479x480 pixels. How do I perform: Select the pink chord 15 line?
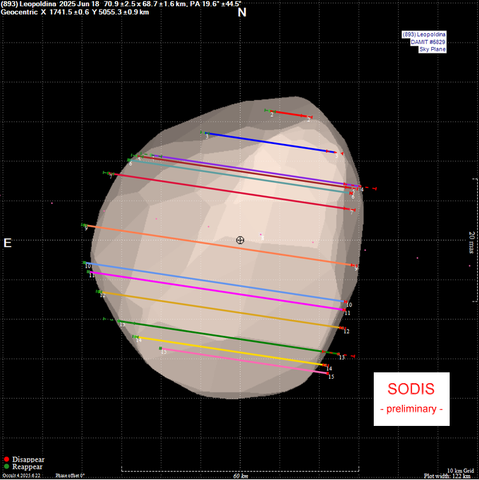[245, 361]
